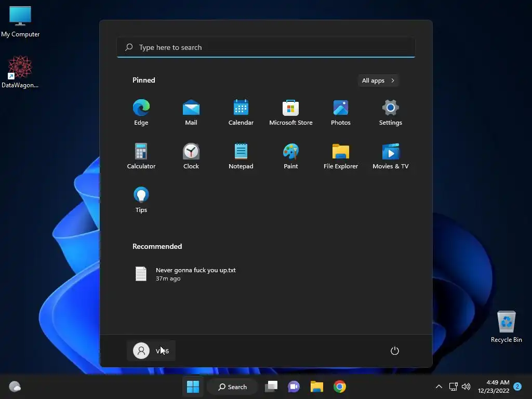
Task: Open Settings from the Start menu
Action: pyautogui.click(x=391, y=113)
